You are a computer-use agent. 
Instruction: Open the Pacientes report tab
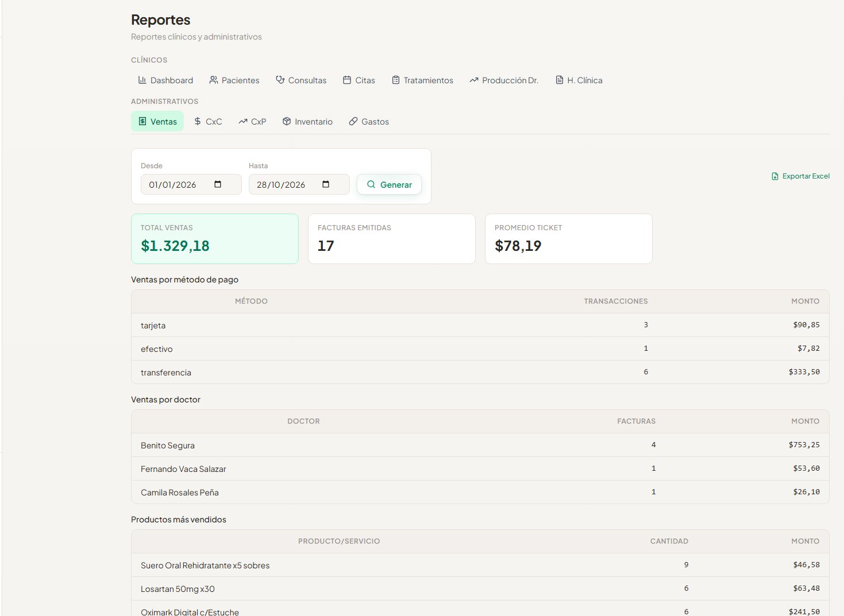[x=234, y=80]
